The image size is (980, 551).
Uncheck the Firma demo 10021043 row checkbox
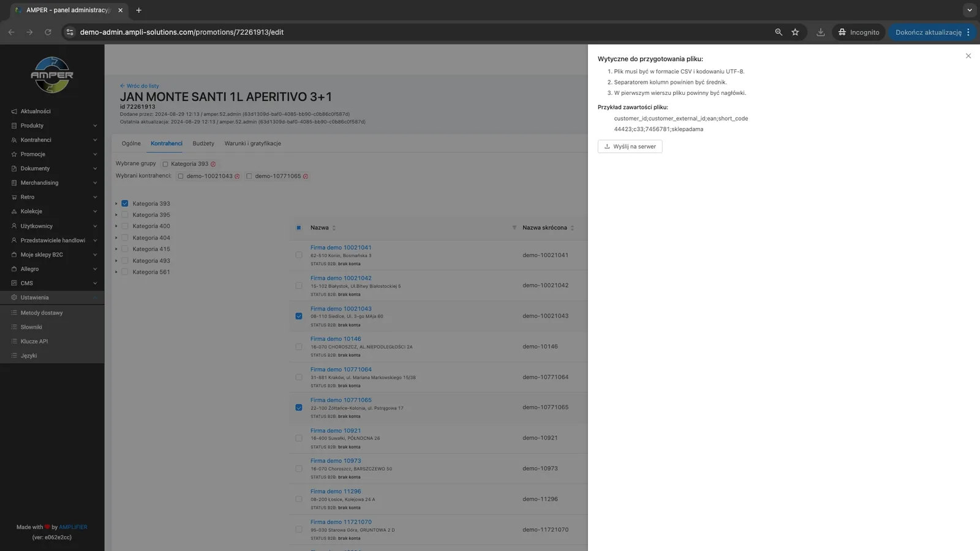click(299, 316)
